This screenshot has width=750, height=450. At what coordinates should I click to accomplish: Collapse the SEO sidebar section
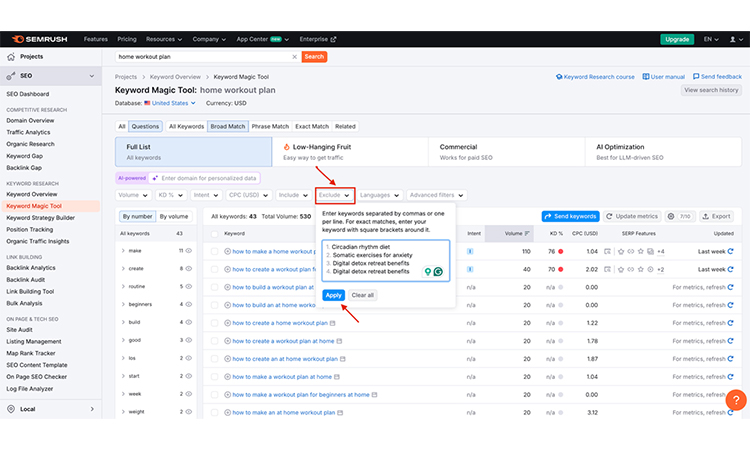point(91,76)
